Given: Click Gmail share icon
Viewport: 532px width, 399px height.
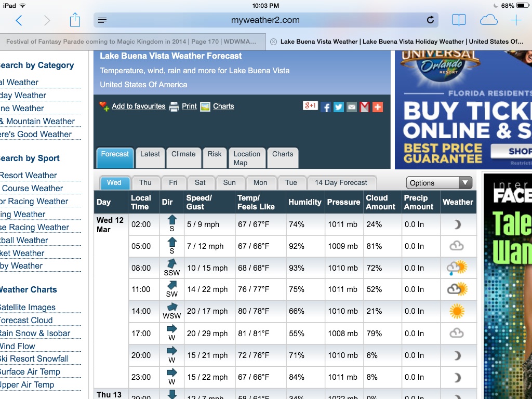Looking at the screenshot, I should (x=365, y=107).
